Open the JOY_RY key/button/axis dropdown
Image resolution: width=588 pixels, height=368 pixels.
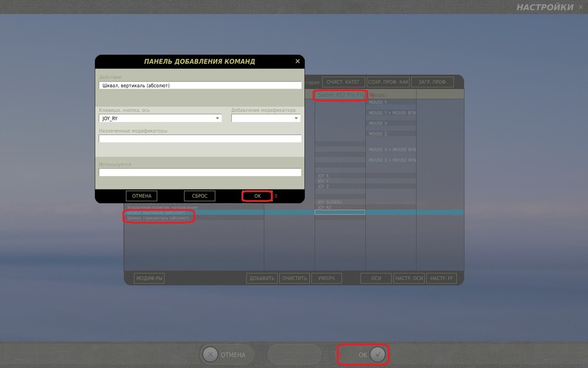coord(160,118)
